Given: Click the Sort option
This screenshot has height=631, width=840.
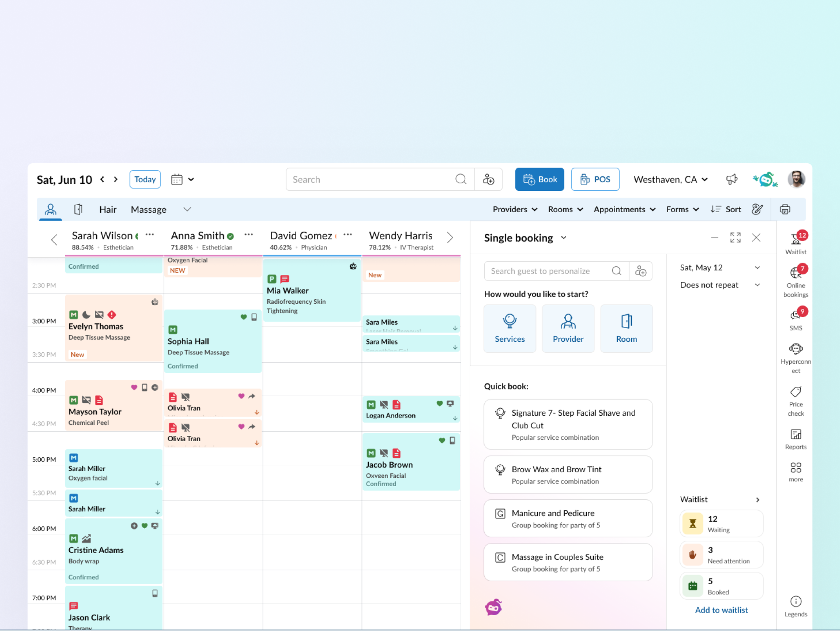Looking at the screenshot, I should pyautogui.click(x=726, y=209).
